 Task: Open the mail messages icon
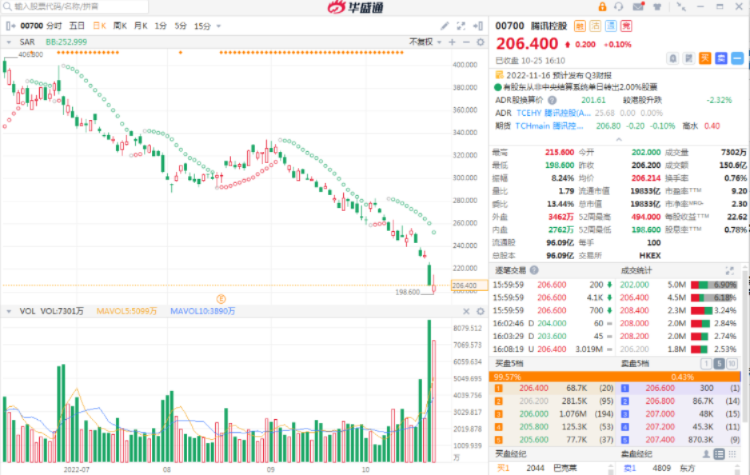[639, 7]
